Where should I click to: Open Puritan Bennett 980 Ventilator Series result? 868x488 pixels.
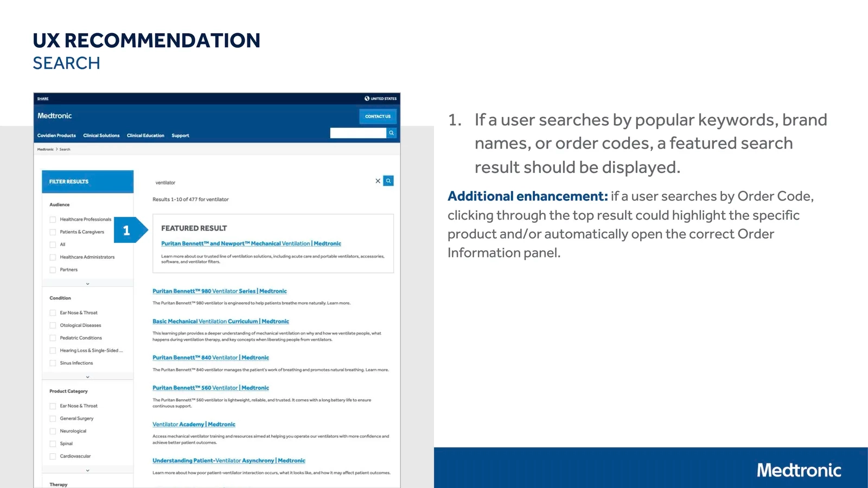[x=220, y=291]
